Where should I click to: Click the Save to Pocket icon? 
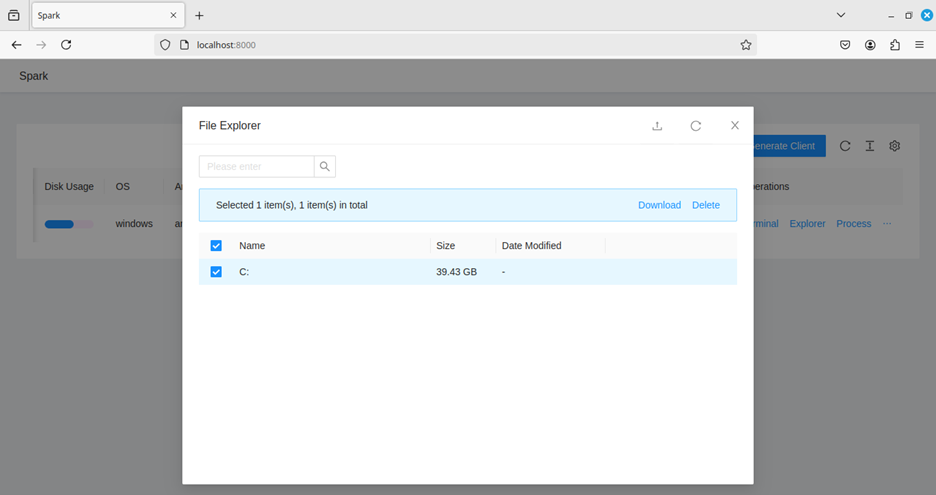click(x=845, y=45)
